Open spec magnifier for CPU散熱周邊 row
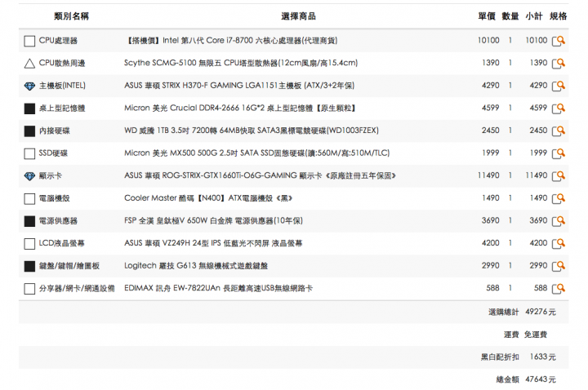The height and width of the screenshot is (390, 588). (x=559, y=63)
